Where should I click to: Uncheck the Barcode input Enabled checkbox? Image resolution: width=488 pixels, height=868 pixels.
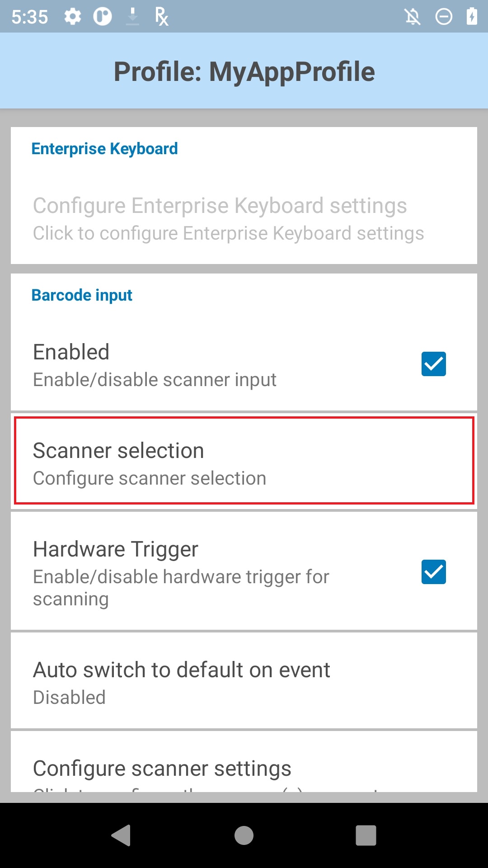(x=434, y=364)
